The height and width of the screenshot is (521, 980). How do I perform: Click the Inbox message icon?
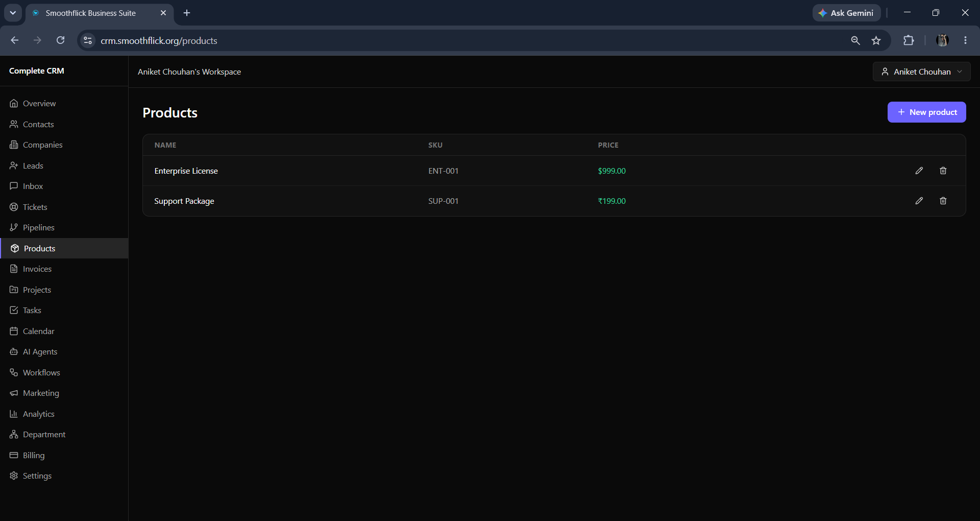tap(14, 186)
